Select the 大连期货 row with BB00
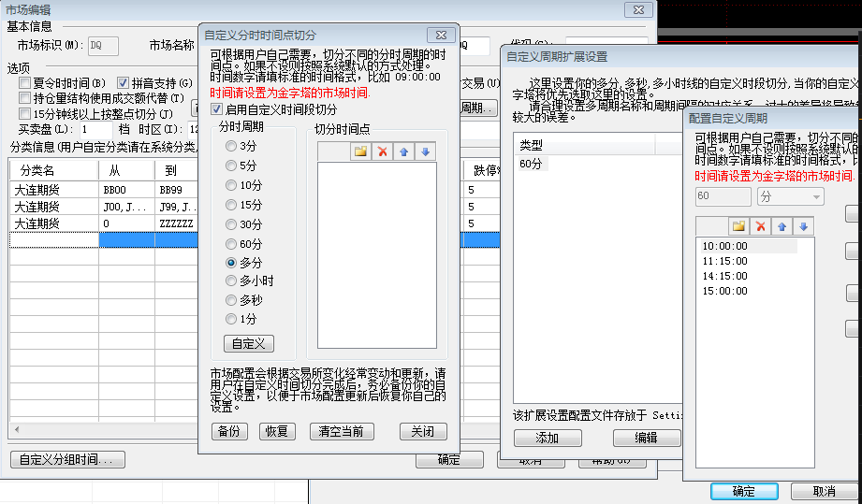 click(54, 190)
